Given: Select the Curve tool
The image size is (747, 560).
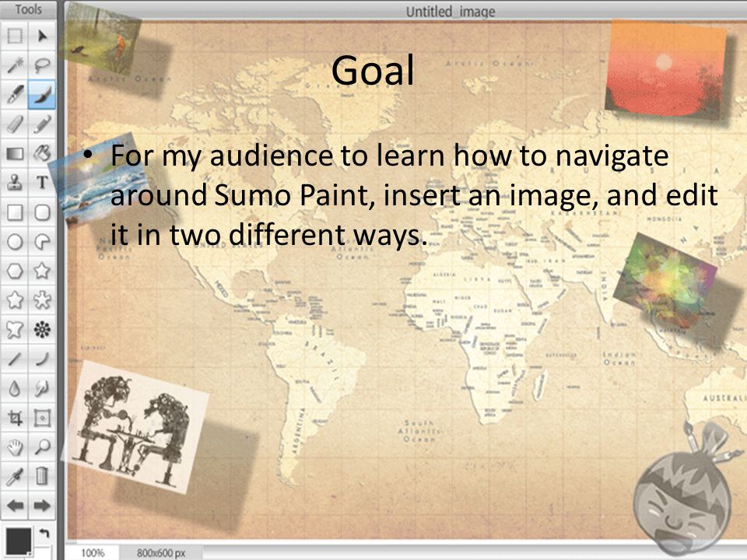Looking at the screenshot, I should pyautogui.click(x=42, y=359).
